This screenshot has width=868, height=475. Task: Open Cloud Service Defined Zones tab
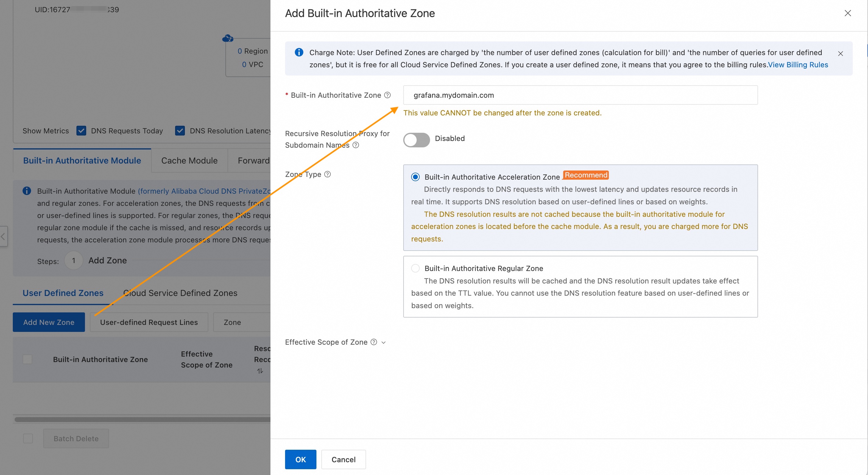tap(180, 293)
